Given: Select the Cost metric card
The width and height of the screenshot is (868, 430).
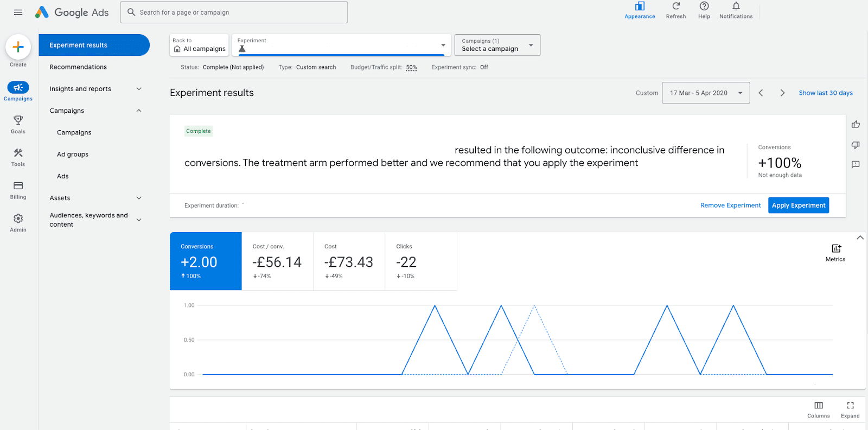Looking at the screenshot, I should coord(349,261).
